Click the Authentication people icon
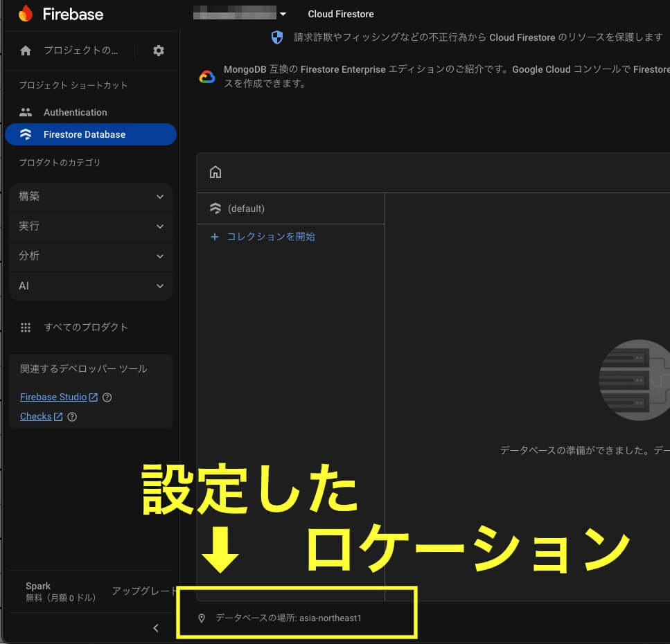The height and width of the screenshot is (644, 670). [26, 112]
